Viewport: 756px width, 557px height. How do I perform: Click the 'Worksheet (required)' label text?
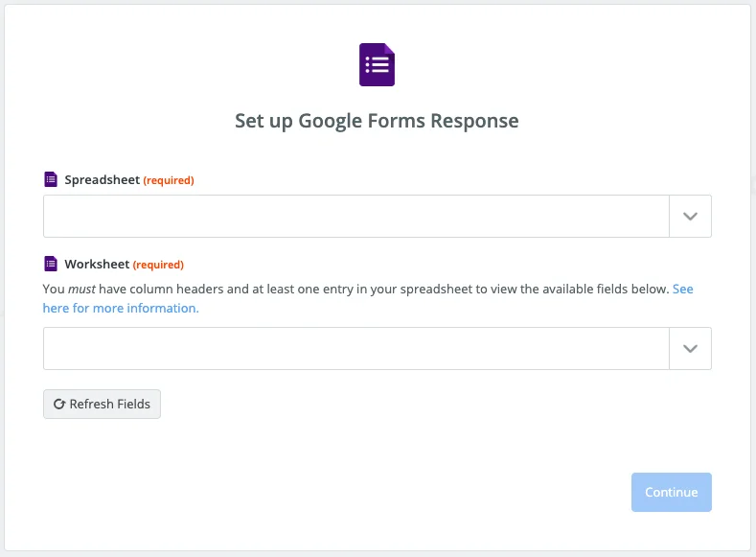point(124,265)
